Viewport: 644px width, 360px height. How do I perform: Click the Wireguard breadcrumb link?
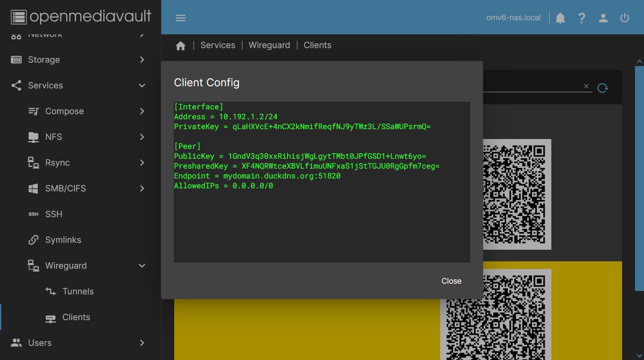pyautogui.click(x=269, y=45)
